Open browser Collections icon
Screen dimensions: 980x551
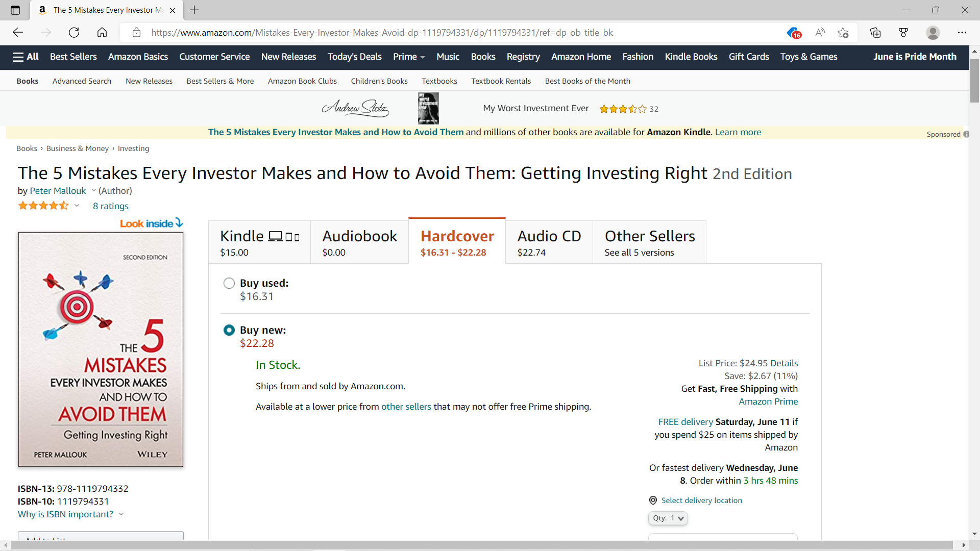coord(875,33)
